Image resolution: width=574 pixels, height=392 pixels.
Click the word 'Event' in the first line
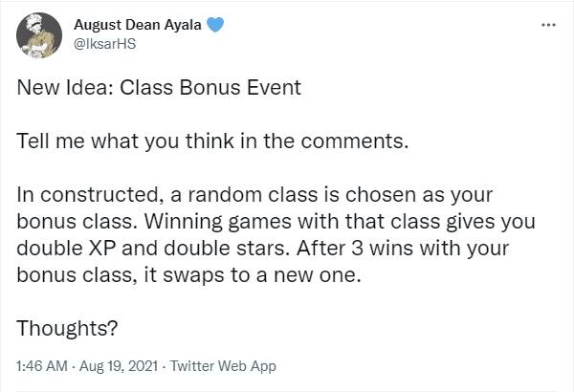click(x=275, y=89)
